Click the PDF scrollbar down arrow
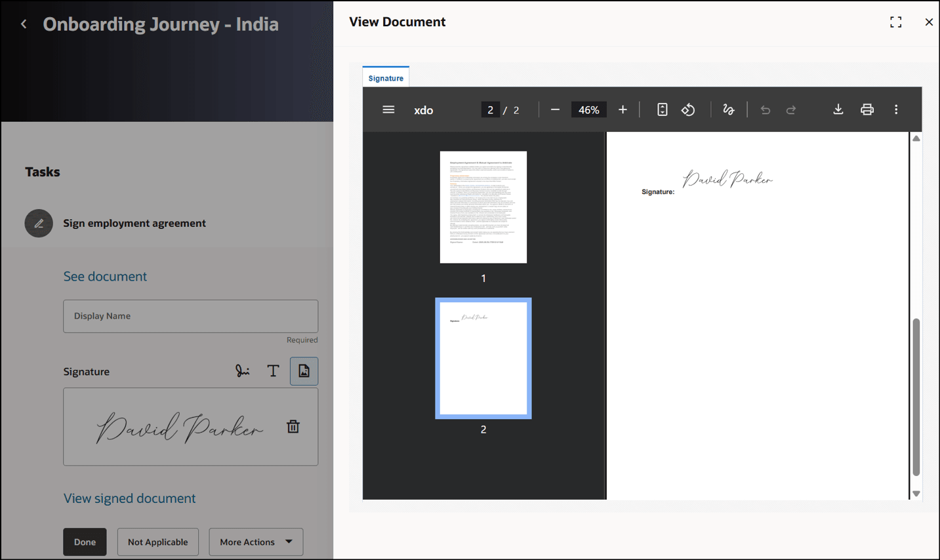940x560 pixels. click(916, 494)
